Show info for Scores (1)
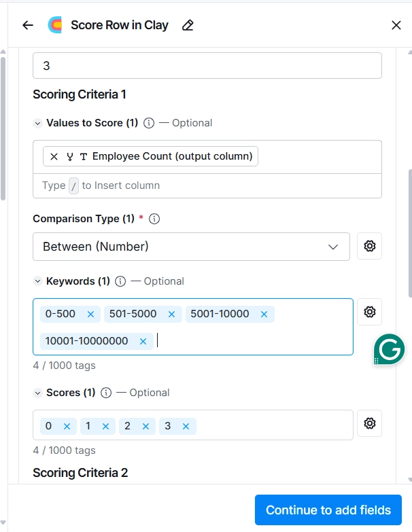The width and height of the screenshot is (412, 532). [x=106, y=393]
